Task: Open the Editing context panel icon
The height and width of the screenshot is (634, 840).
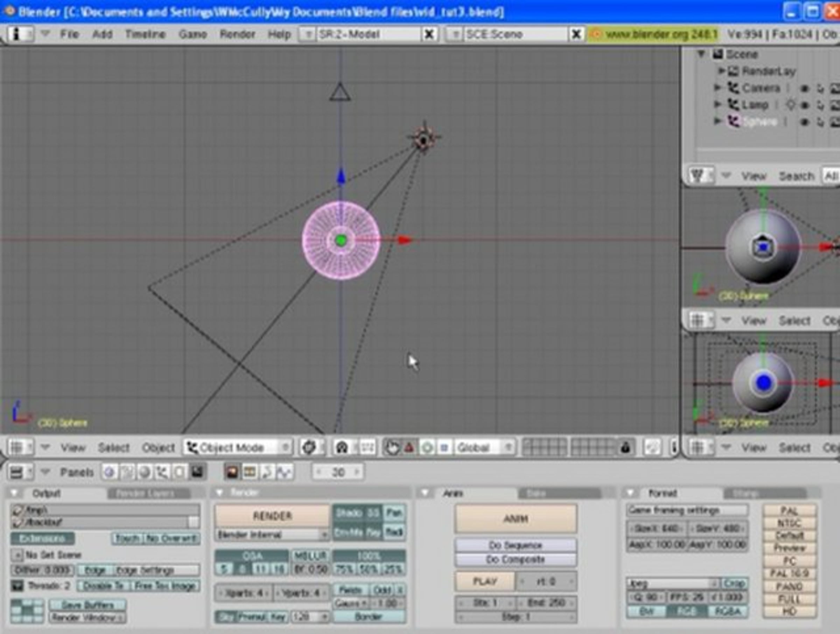Action: pos(180,472)
